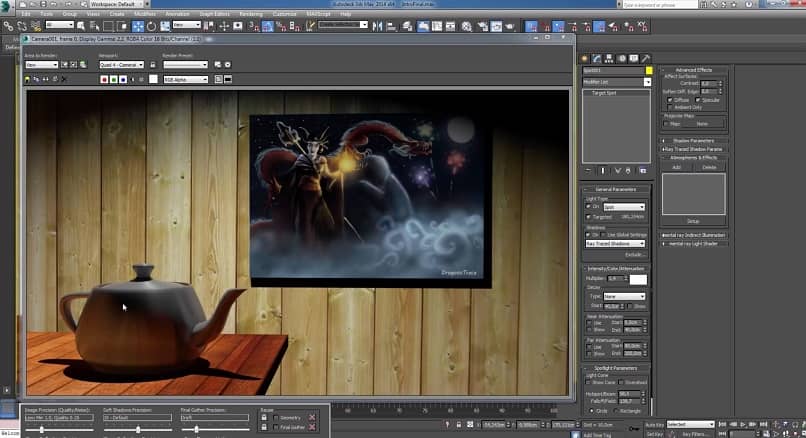
Task: Toggle the Targeted checkbox
Action: click(x=589, y=217)
